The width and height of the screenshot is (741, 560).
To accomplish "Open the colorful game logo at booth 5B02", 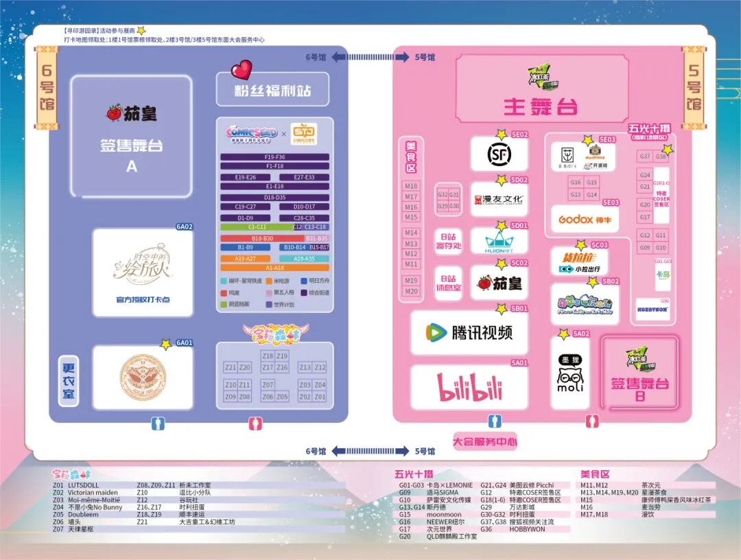I will (x=585, y=305).
